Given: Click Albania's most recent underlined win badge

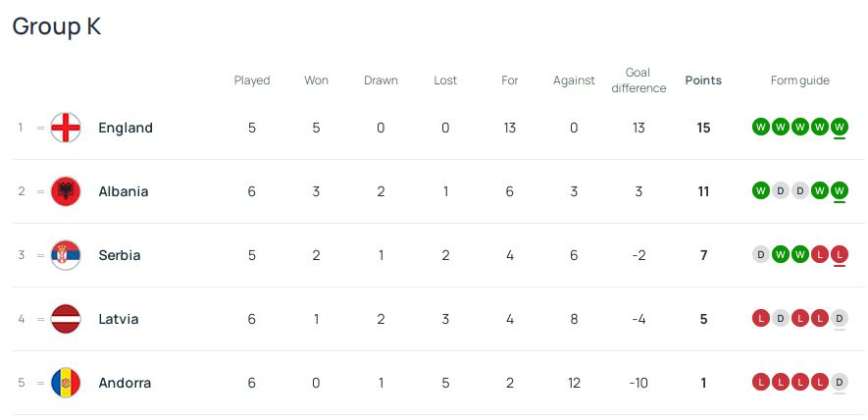Looking at the screenshot, I should [839, 191].
